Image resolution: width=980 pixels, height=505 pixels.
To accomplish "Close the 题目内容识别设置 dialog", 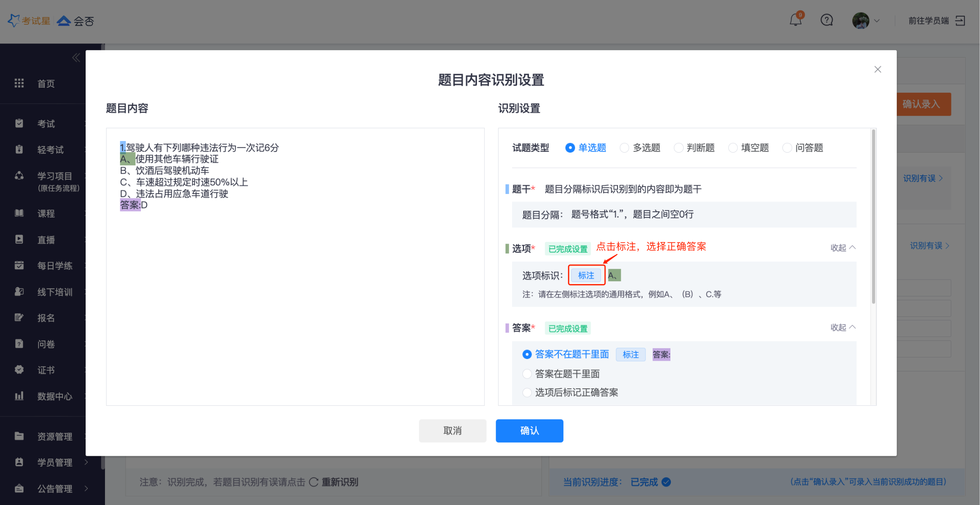I will point(877,69).
